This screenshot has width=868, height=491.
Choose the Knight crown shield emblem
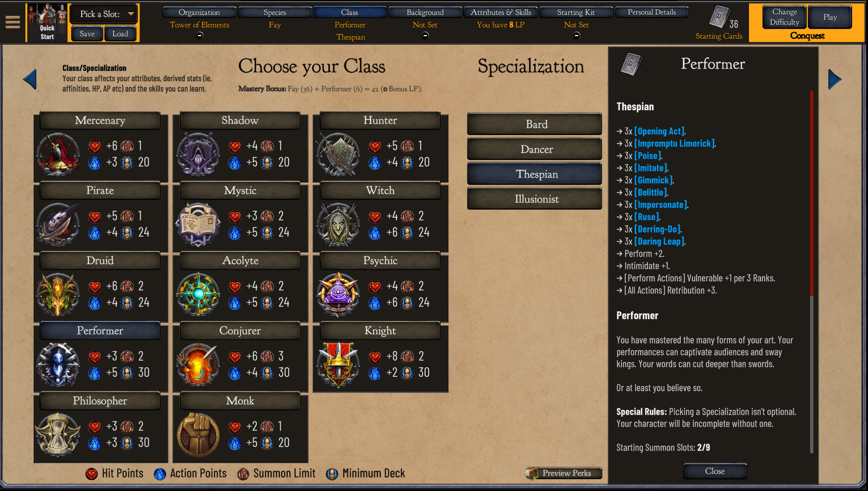coord(338,364)
